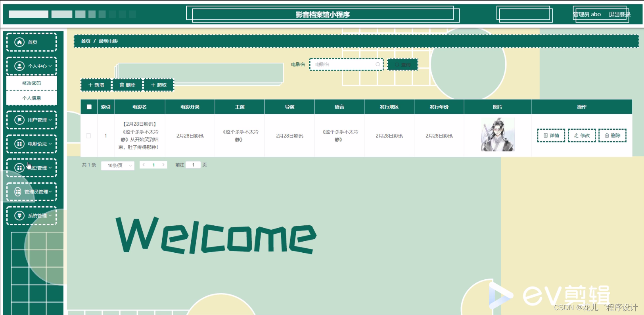644x315 pixels.
Task: Click page number 1 in pagination
Action: (153, 165)
